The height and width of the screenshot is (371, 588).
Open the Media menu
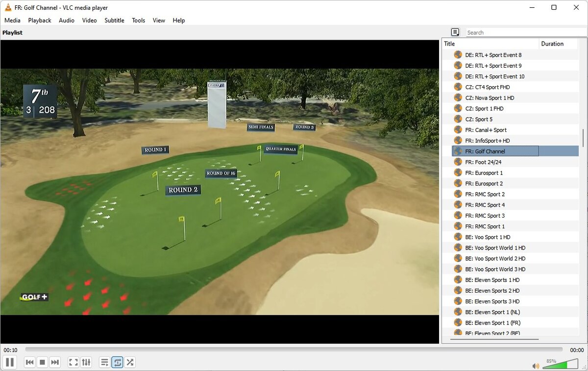[12, 20]
